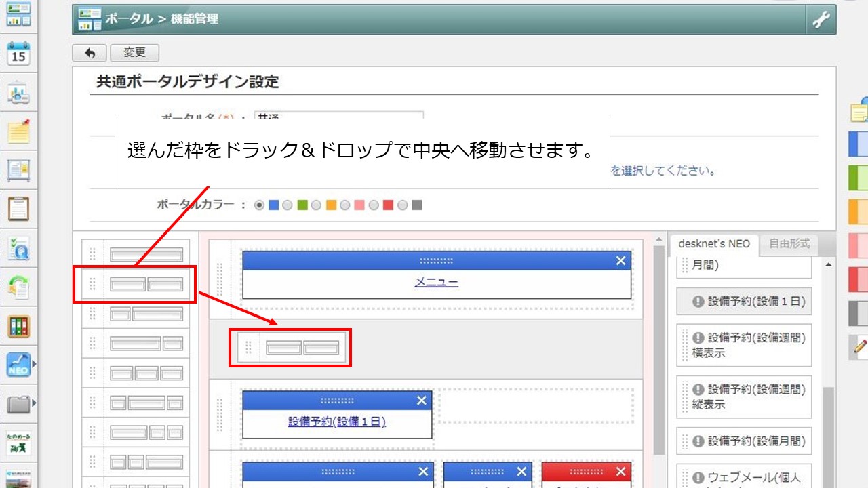
Task: Close the red-header widget
Action: 620,472
